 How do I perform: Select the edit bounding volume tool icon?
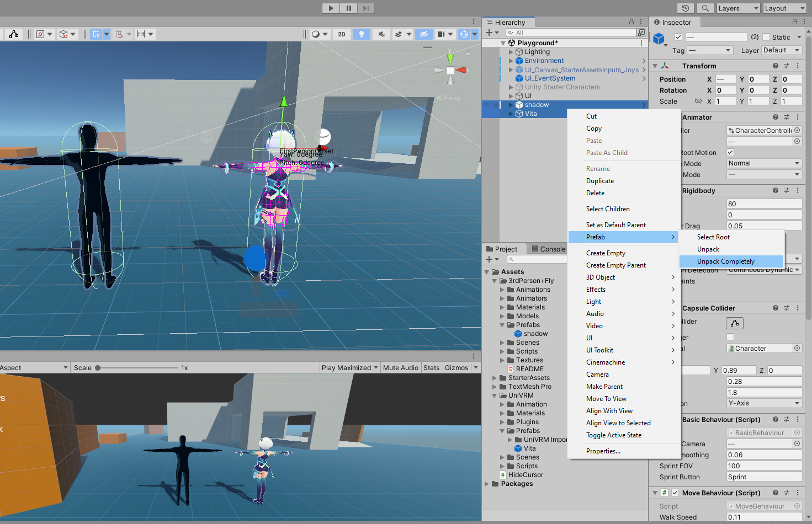(14, 34)
